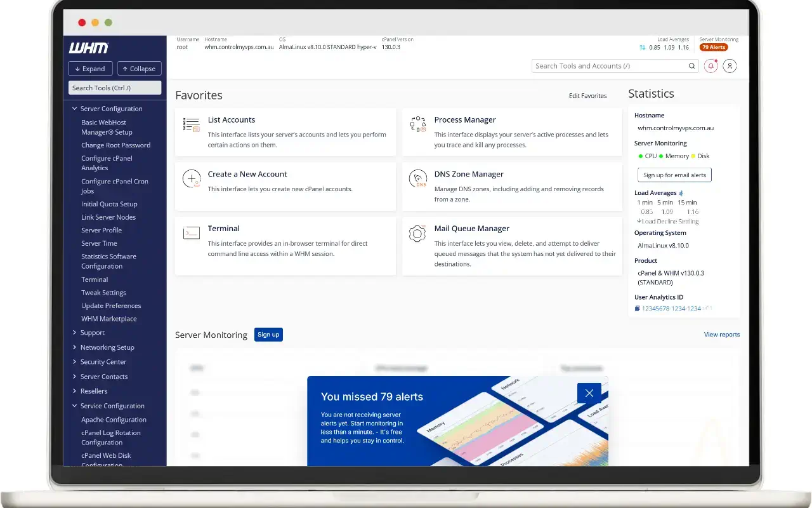Open Tweak Settings in sidebar
The image size is (812, 508).
point(103,293)
